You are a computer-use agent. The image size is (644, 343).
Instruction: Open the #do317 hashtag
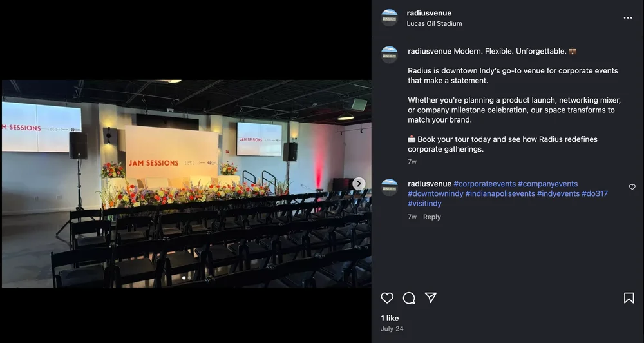pos(594,193)
